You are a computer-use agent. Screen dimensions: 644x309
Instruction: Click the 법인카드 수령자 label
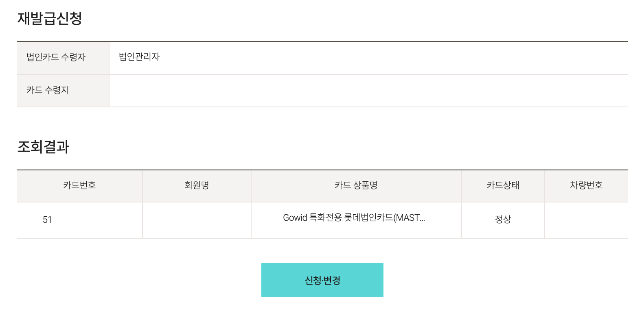[x=56, y=57]
